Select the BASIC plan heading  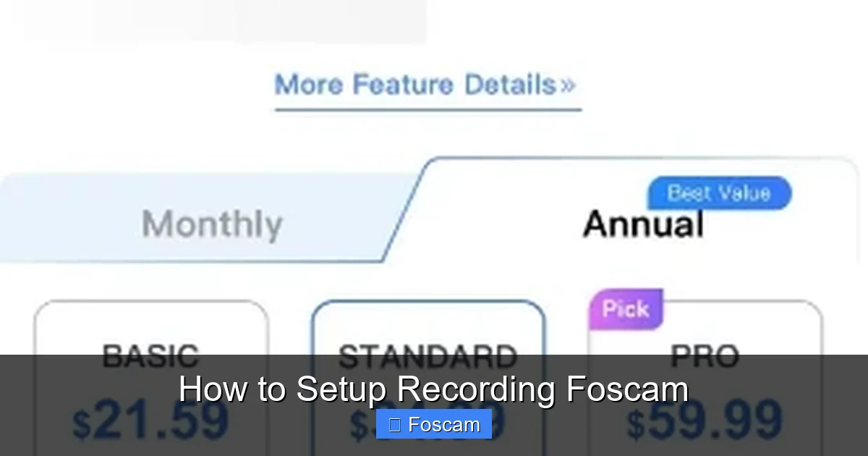tap(151, 355)
